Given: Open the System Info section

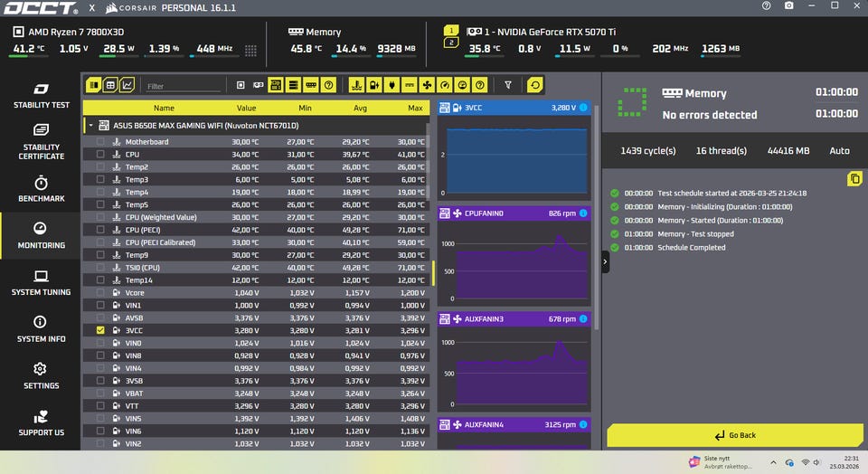Looking at the screenshot, I should (x=41, y=329).
